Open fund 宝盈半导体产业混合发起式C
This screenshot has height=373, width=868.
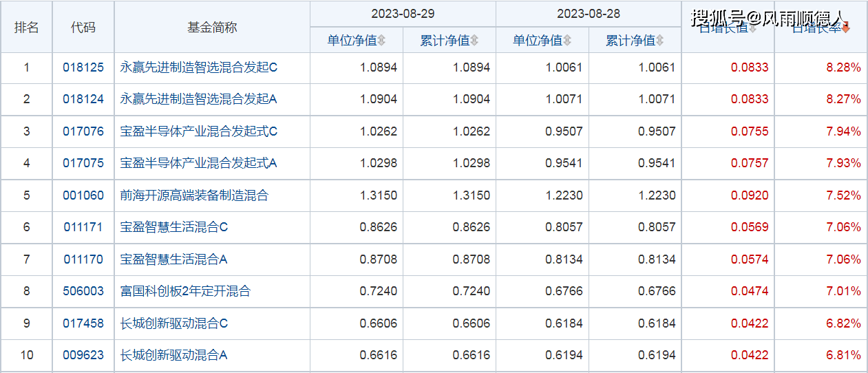click(198, 131)
